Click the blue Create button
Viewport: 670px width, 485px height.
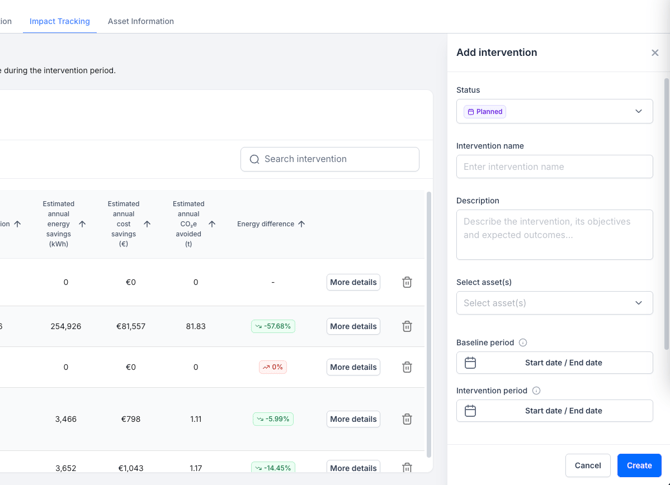point(639,465)
